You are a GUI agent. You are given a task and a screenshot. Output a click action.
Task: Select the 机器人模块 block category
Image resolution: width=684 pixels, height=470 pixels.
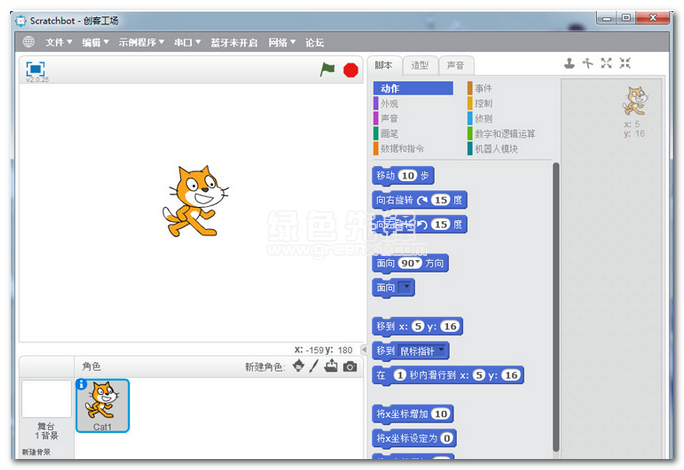[492, 148]
